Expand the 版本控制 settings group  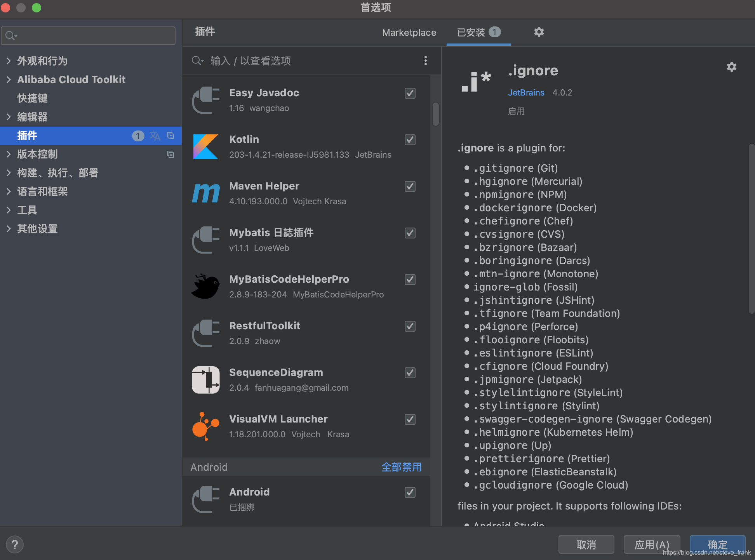click(9, 154)
